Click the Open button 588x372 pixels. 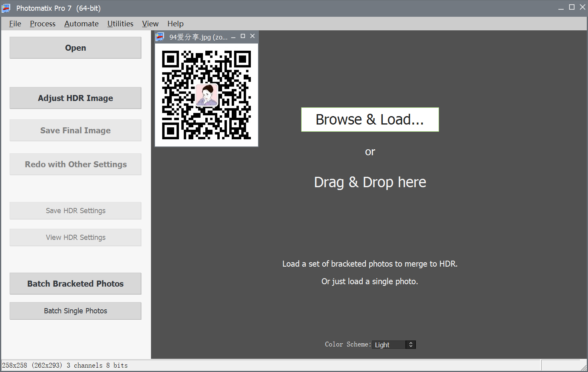[75, 48]
